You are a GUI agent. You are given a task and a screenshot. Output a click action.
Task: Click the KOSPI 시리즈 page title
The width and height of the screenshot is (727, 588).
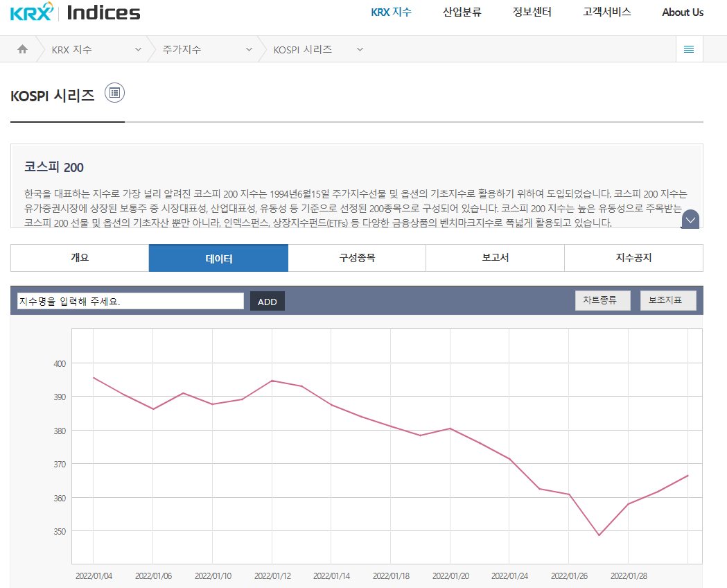pyautogui.click(x=53, y=96)
